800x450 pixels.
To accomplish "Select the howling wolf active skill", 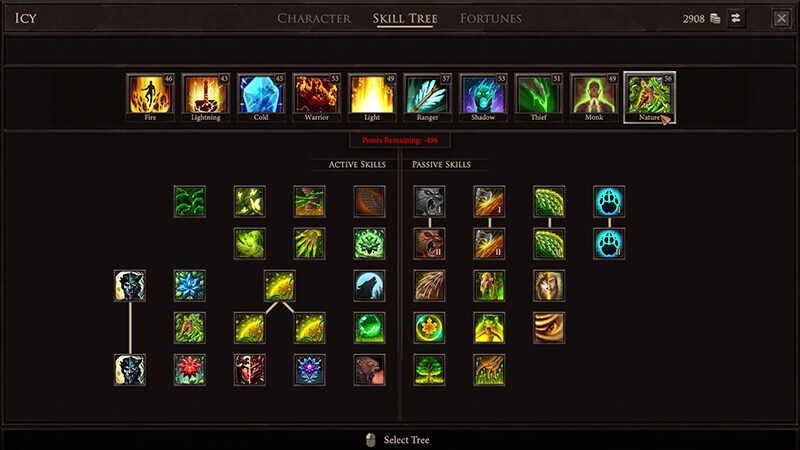I will click(x=369, y=286).
